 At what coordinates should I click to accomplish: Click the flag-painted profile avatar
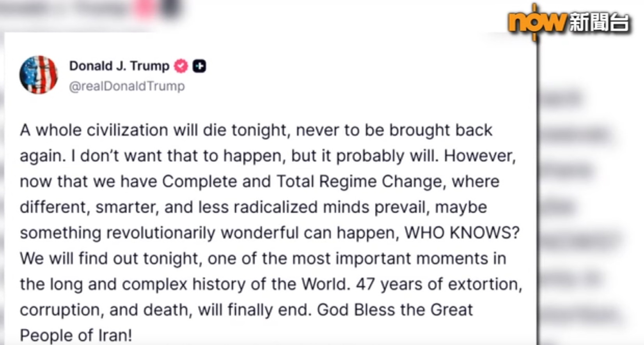tap(39, 74)
